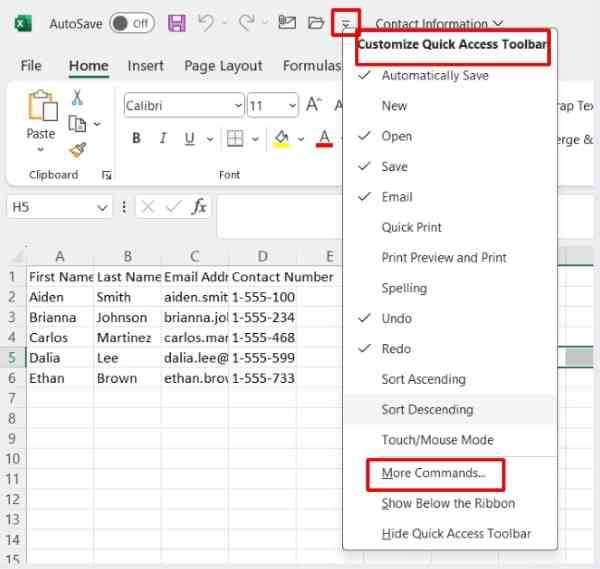Viewport: 600px width, 569px height.
Task: Click the Excel app logo icon
Action: click(x=23, y=24)
